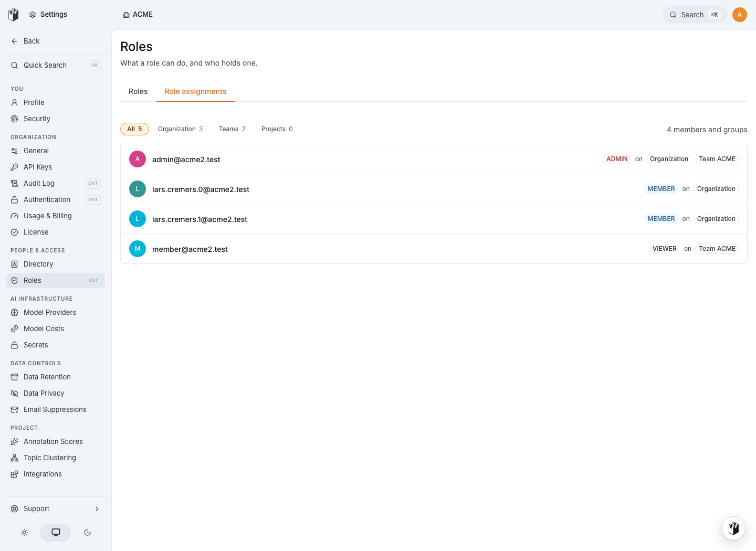Screen dimensions: 756x551
Task: Click the Support lifebuoy icon
Action: click(x=15, y=509)
